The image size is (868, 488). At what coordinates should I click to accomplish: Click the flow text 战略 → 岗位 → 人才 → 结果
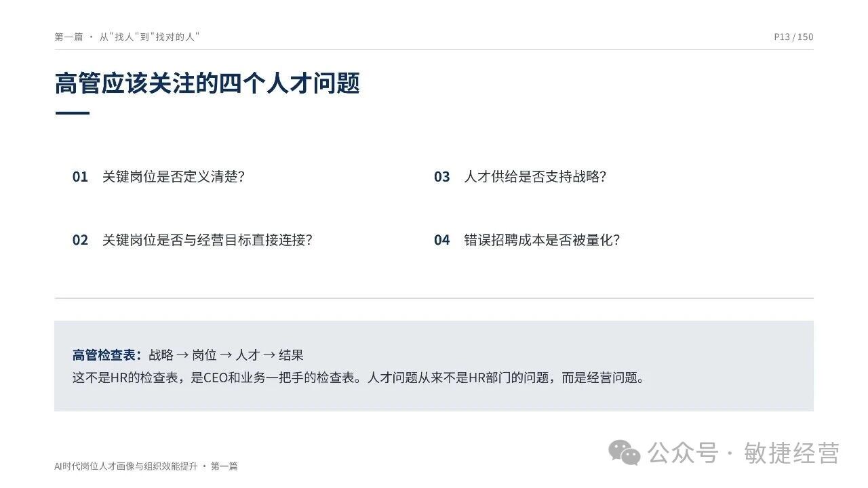(226, 354)
